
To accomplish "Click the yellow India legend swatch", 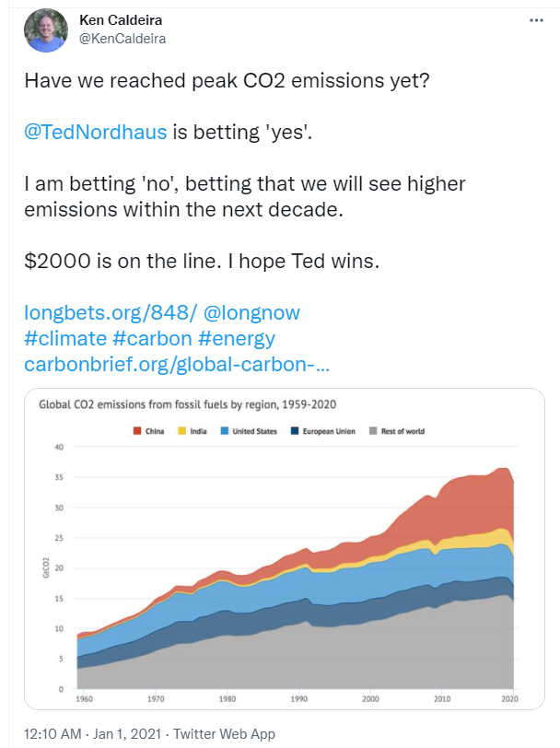I will (x=181, y=431).
